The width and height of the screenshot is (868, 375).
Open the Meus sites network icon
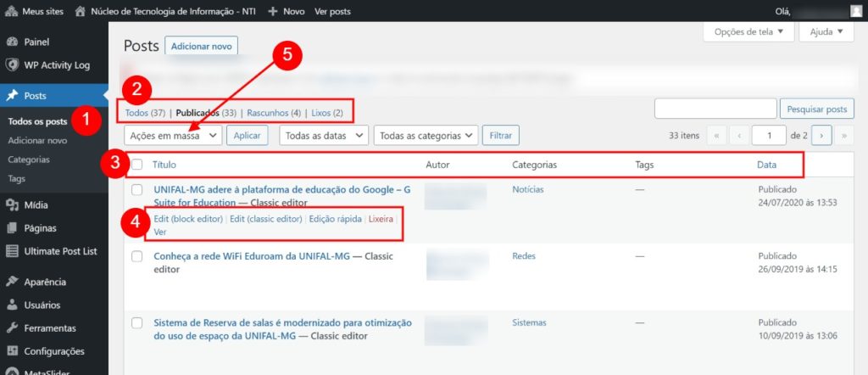click(x=11, y=11)
